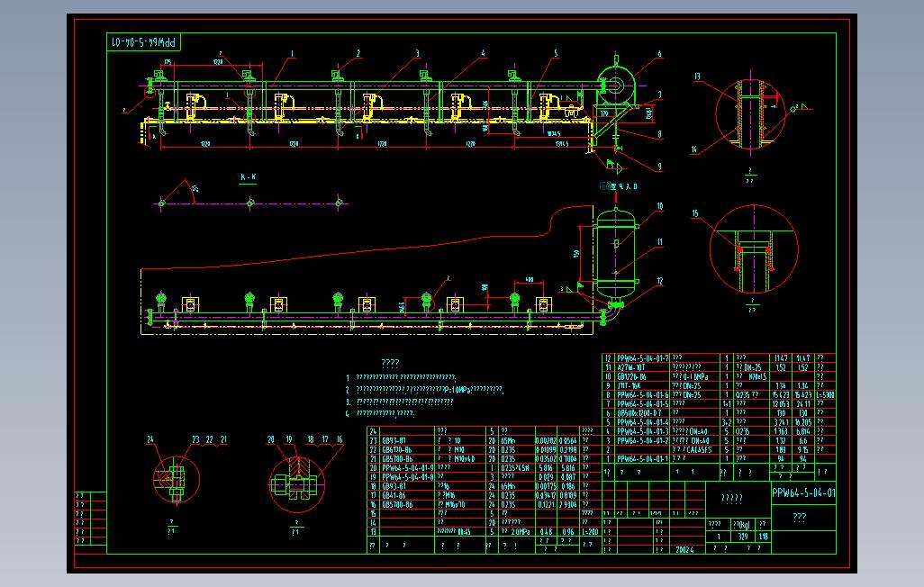Image resolution: width=924 pixels, height=587 pixels.
Task: Click part list entry GB93-87 in row 23
Action: [394, 440]
